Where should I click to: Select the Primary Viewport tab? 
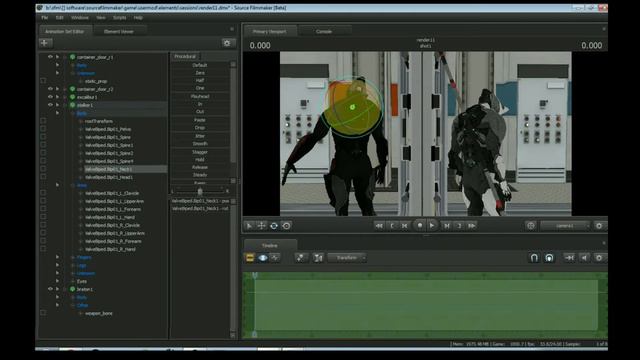[x=269, y=31]
